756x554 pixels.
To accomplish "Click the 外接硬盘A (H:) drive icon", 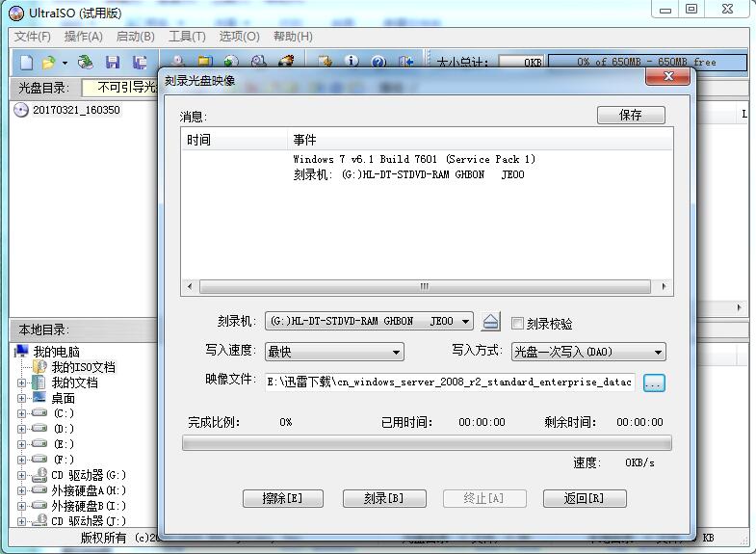I will point(39,490).
